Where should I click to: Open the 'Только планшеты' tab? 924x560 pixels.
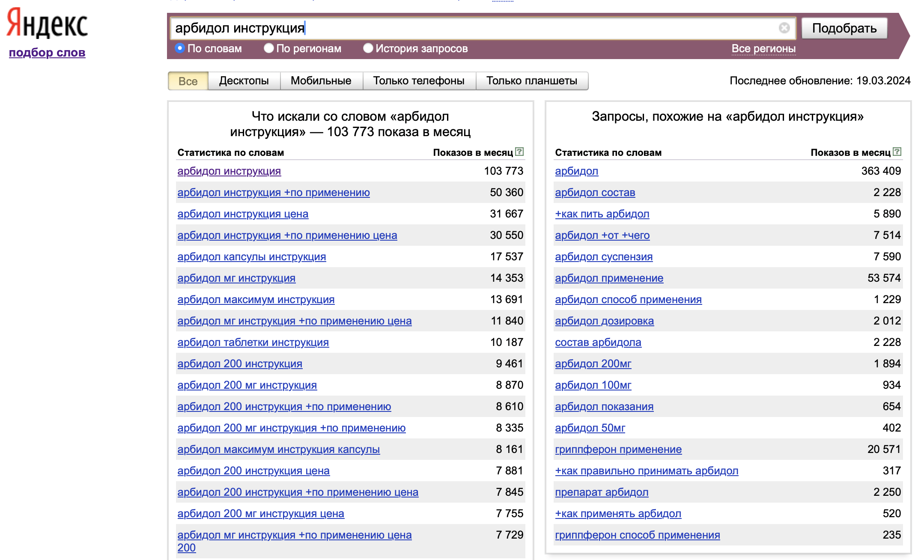531,81
